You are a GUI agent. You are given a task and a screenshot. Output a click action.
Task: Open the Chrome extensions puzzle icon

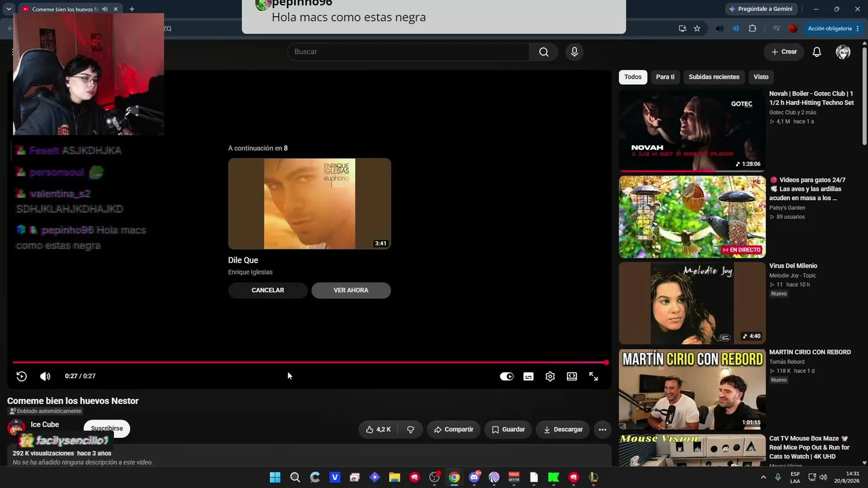[752, 28]
